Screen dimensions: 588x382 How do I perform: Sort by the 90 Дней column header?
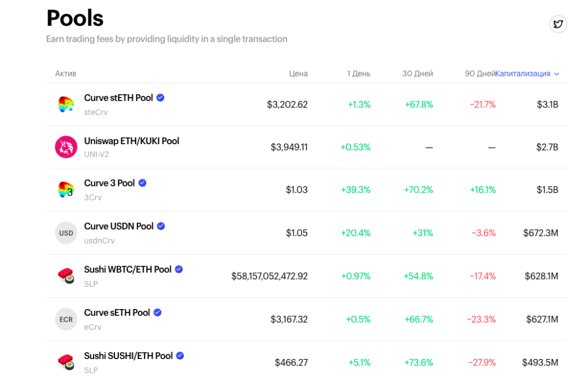pyautogui.click(x=479, y=74)
